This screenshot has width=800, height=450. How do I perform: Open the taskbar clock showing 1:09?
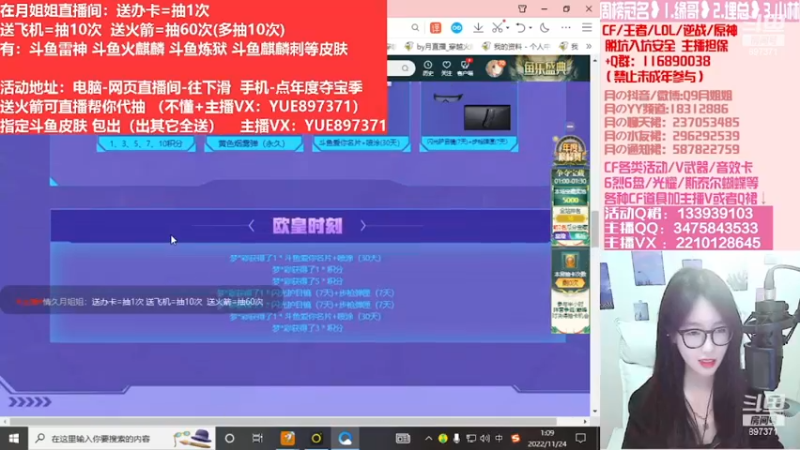tap(547, 438)
